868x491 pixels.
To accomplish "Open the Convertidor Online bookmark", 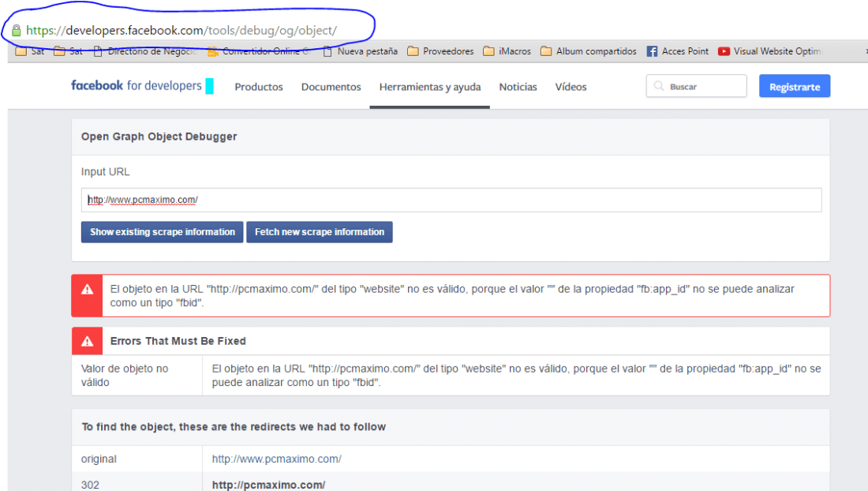I will (259, 51).
